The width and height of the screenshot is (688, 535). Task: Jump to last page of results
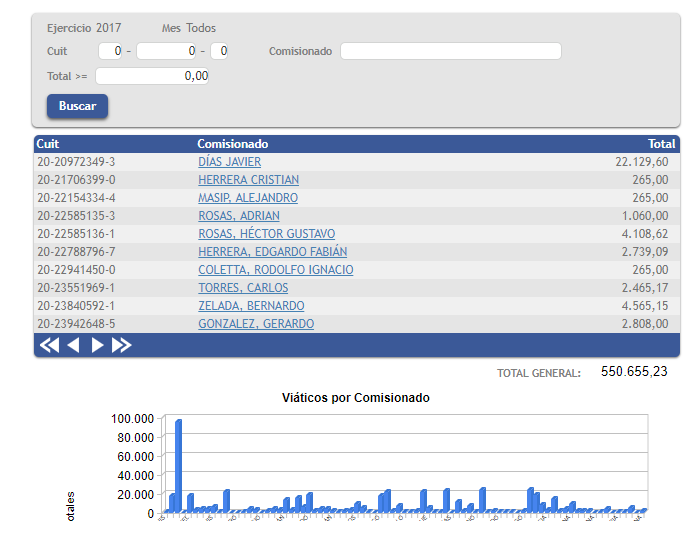pyautogui.click(x=122, y=345)
